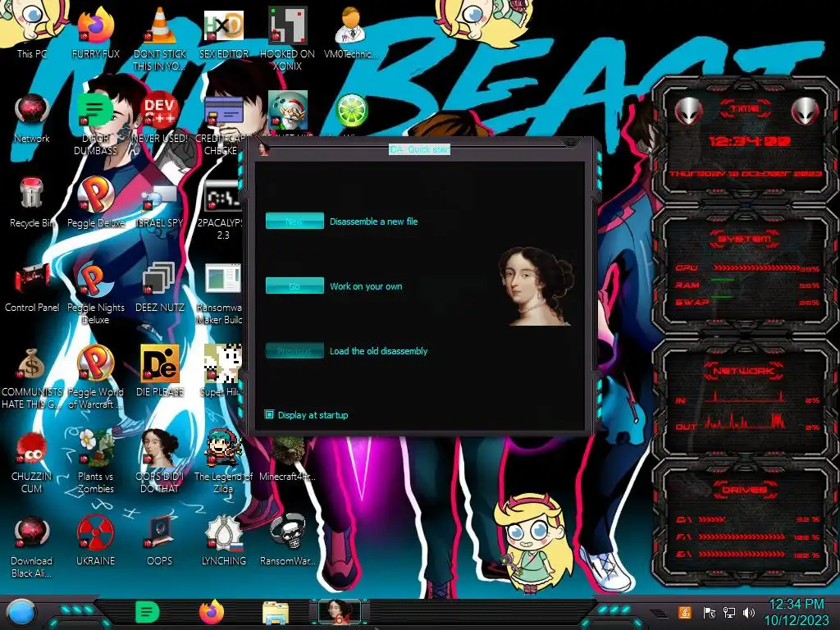
Task: Click the IDA Quick start title text
Action: tap(419, 149)
